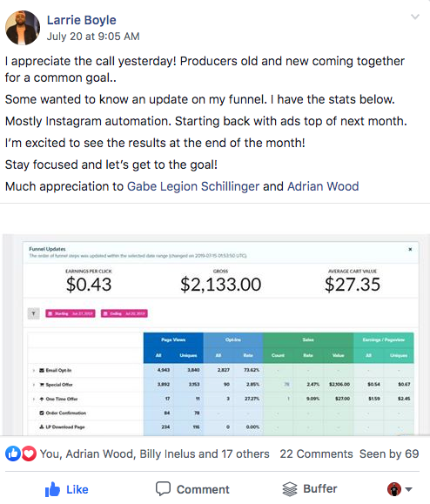Click the blue thumbs-up reaction icon
Screen dimensions: 430x504
click(13, 454)
